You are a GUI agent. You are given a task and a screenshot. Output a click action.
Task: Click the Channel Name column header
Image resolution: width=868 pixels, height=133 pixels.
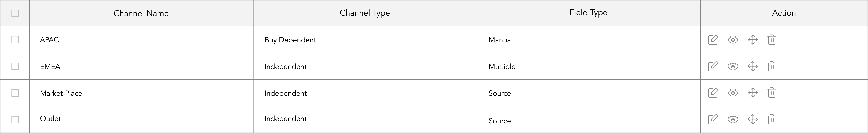point(141,13)
